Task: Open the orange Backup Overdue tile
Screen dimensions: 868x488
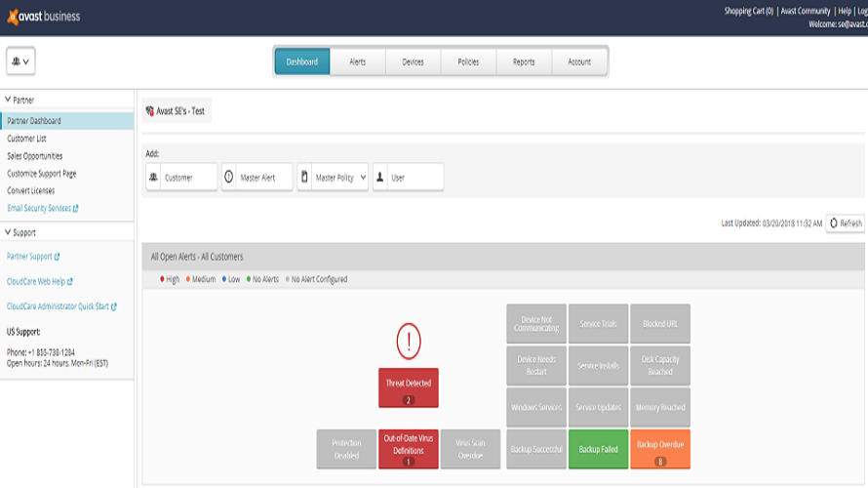Action: click(660, 449)
